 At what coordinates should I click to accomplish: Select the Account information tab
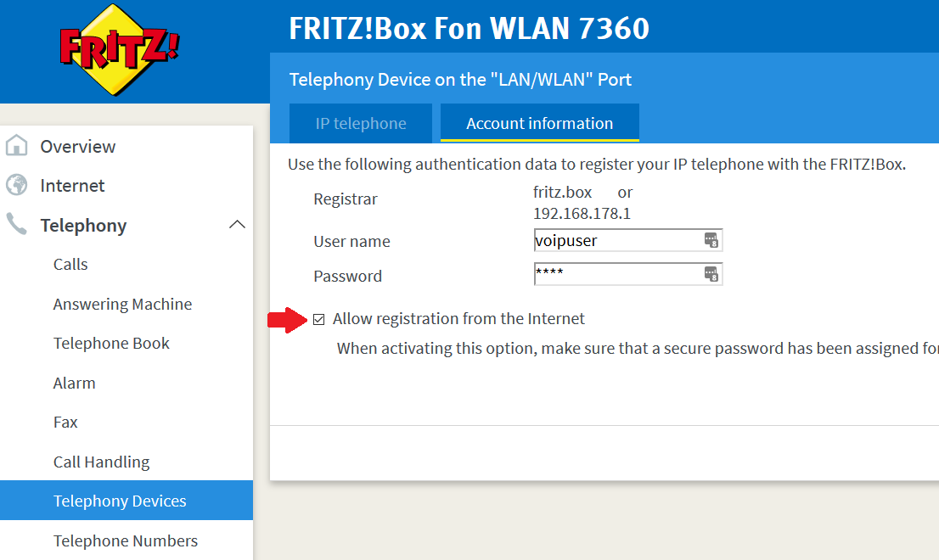point(539,124)
